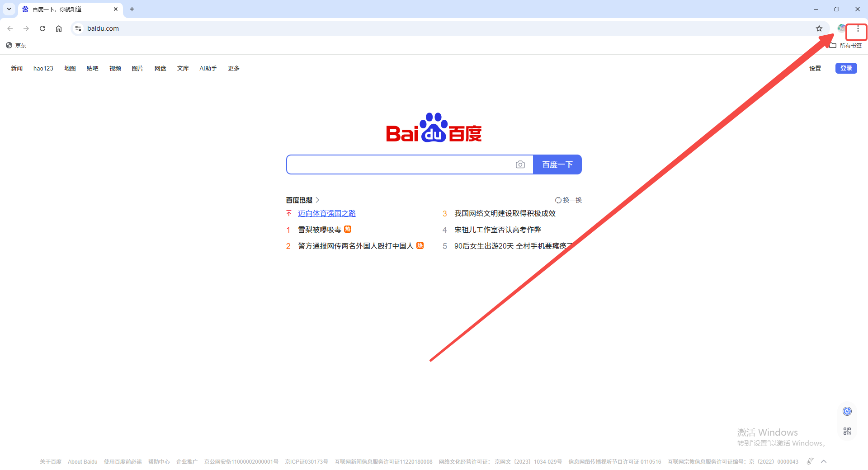Refresh hot searches with 换一换
The image size is (868, 470).
569,200
